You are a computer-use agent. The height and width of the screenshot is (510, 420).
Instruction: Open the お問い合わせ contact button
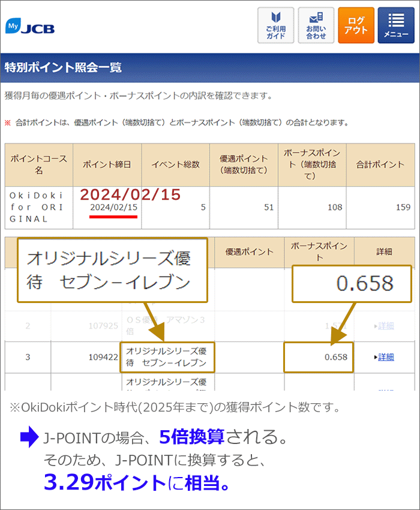coord(316,25)
